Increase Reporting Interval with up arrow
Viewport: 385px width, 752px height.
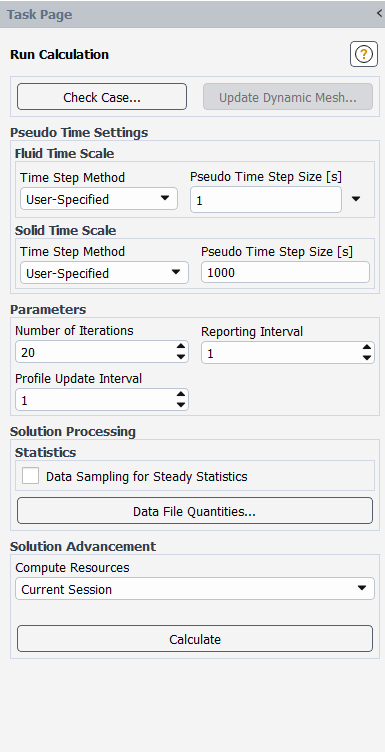367,347
